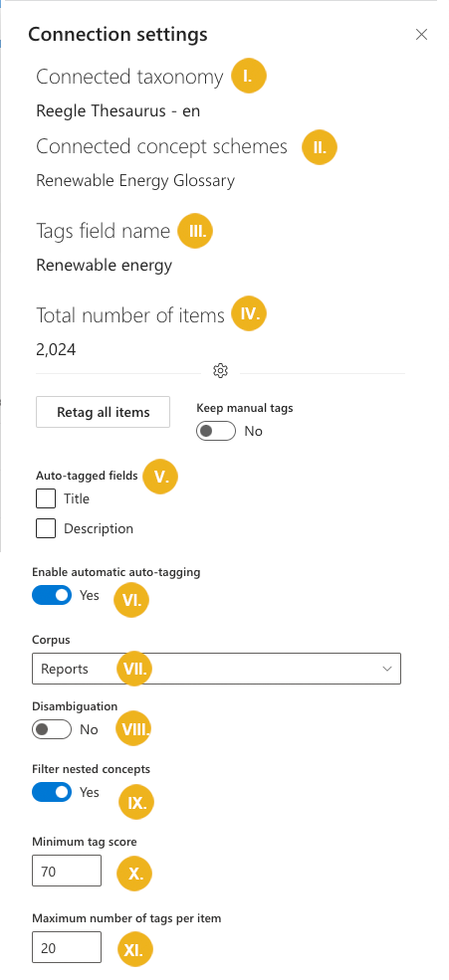This screenshot has width=449, height=980.
Task: Enable the Disambiguation toggle
Action: pyautogui.click(x=52, y=729)
